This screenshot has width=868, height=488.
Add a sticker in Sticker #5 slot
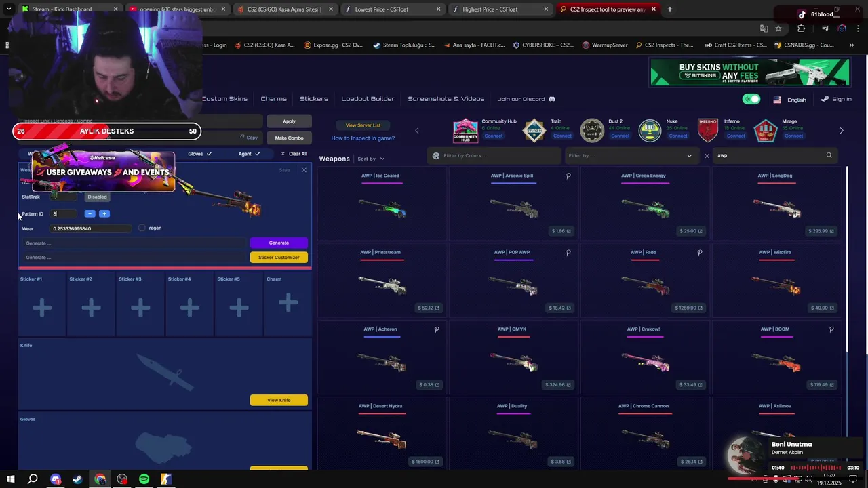point(239,308)
